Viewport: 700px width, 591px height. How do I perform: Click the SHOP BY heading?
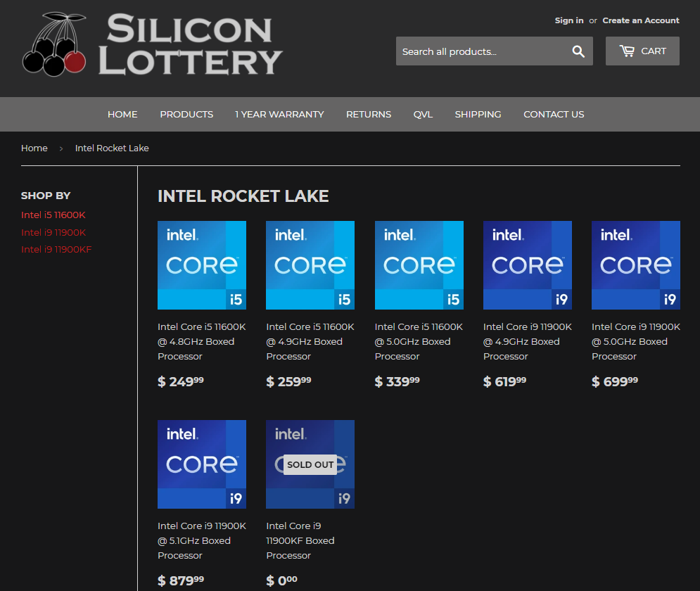click(x=46, y=196)
